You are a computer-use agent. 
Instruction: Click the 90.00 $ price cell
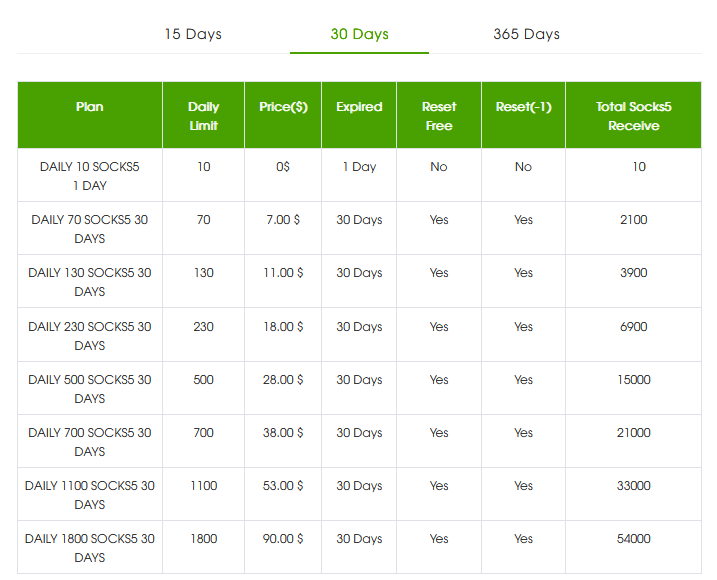click(283, 539)
